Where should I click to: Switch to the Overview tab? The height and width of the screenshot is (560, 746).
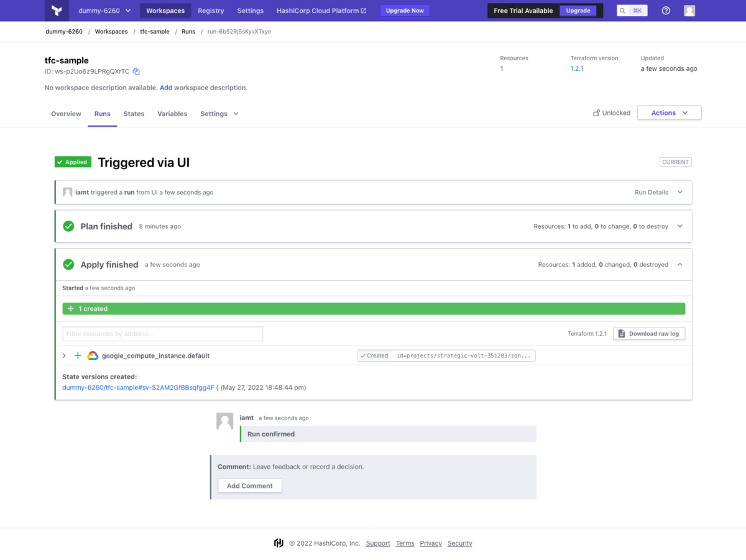(66, 114)
